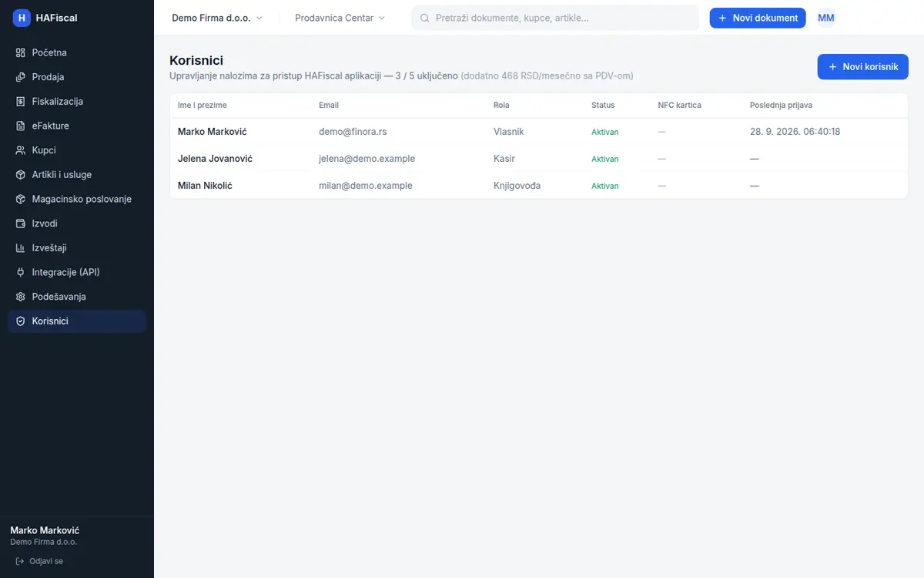Image resolution: width=924 pixels, height=578 pixels.
Task: Click the Novi korisnik button
Action: (862, 67)
